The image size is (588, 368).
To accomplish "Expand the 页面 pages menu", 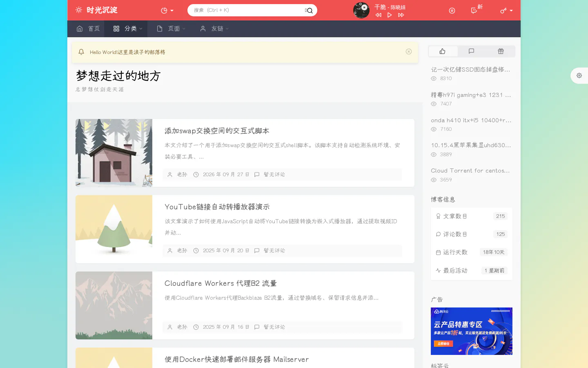I will point(171,29).
